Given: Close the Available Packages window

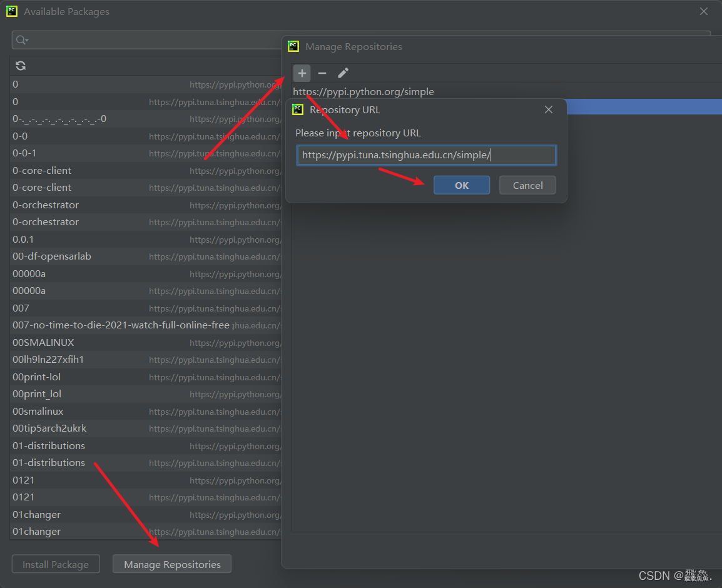Looking at the screenshot, I should click(704, 11).
